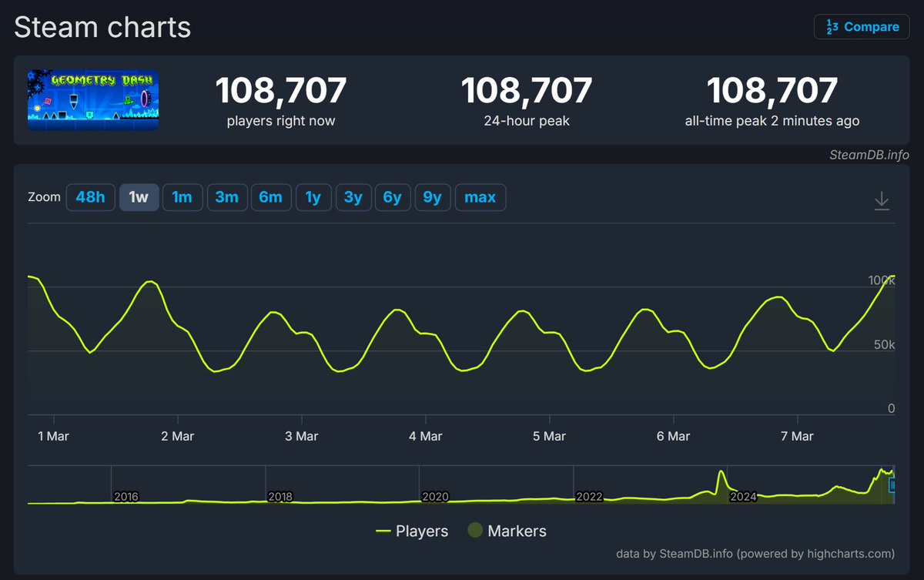924x580 pixels.
Task: Toggle the Markers series in legend
Action: tap(507, 531)
